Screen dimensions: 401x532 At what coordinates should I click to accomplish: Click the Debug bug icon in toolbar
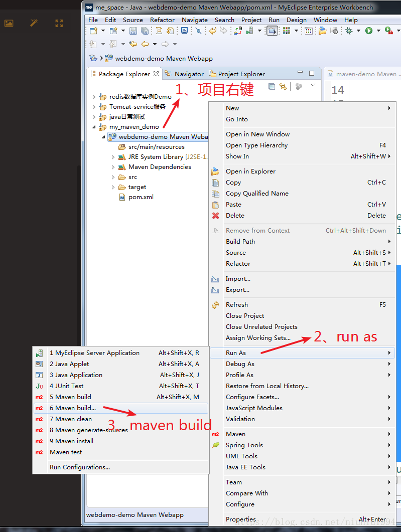(x=349, y=31)
